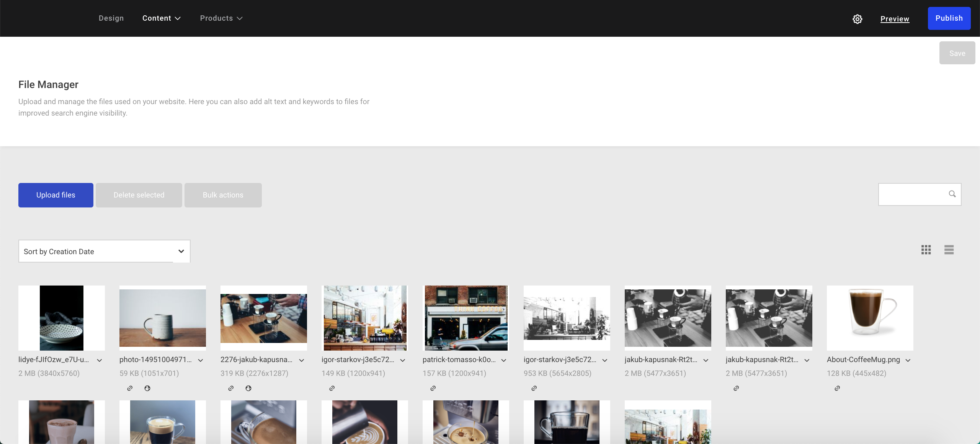Click link icon under 2276-jakub-kapusna file
The width and height of the screenshot is (980, 444).
[231, 388]
